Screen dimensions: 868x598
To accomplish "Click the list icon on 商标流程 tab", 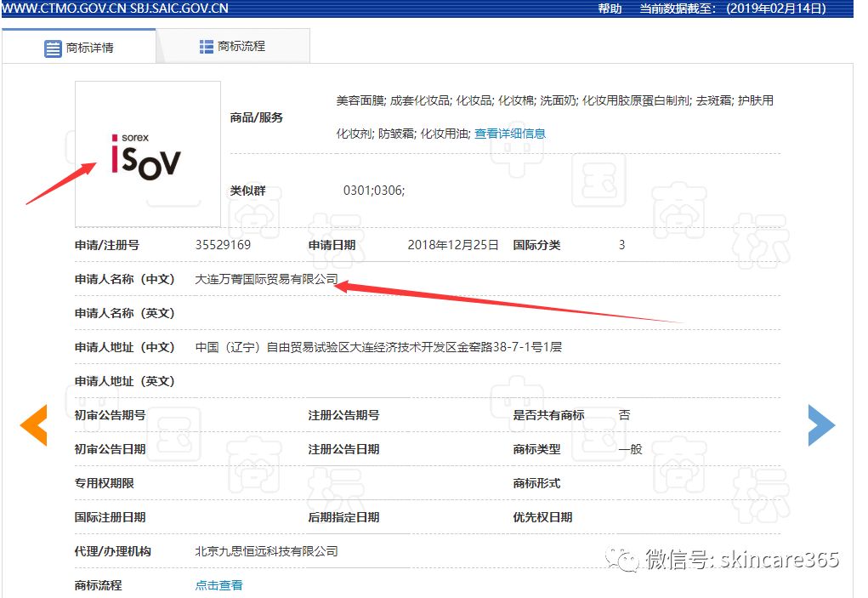I will (x=206, y=47).
